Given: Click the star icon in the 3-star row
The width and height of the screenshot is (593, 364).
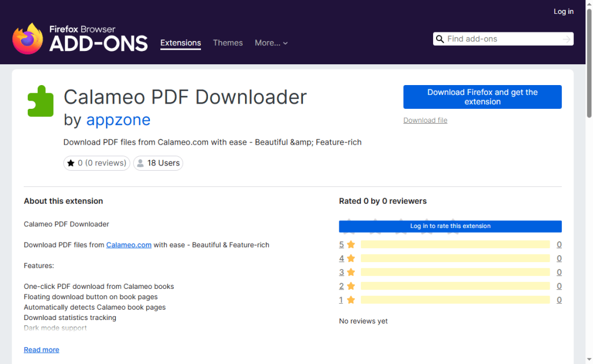Looking at the screenshot, I should pyautogui.click(x=351, y=272).
